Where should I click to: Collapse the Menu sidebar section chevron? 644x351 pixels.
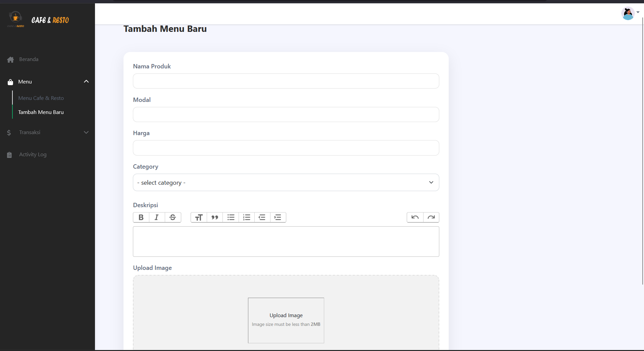86,81
